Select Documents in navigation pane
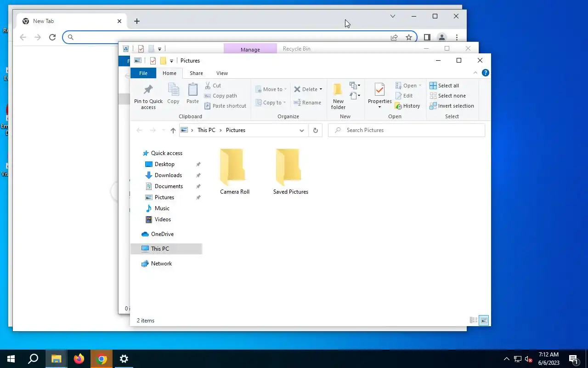 169,186
